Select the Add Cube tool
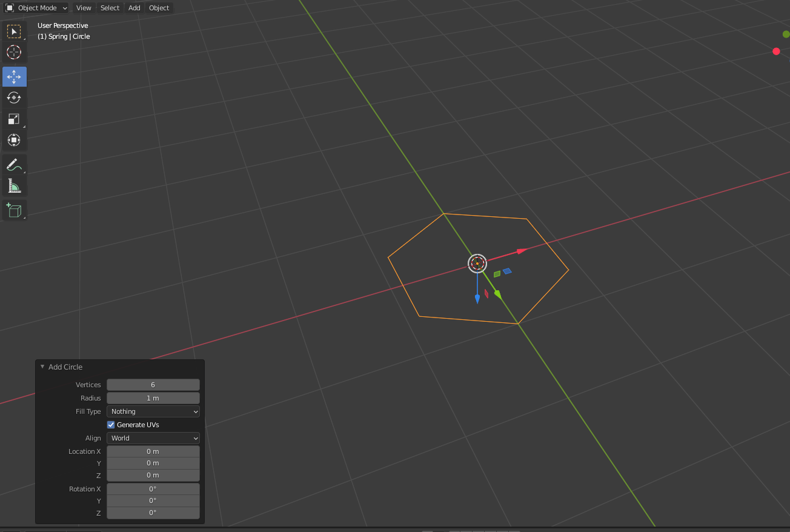The image size is (790, 532). pos(14,210)
